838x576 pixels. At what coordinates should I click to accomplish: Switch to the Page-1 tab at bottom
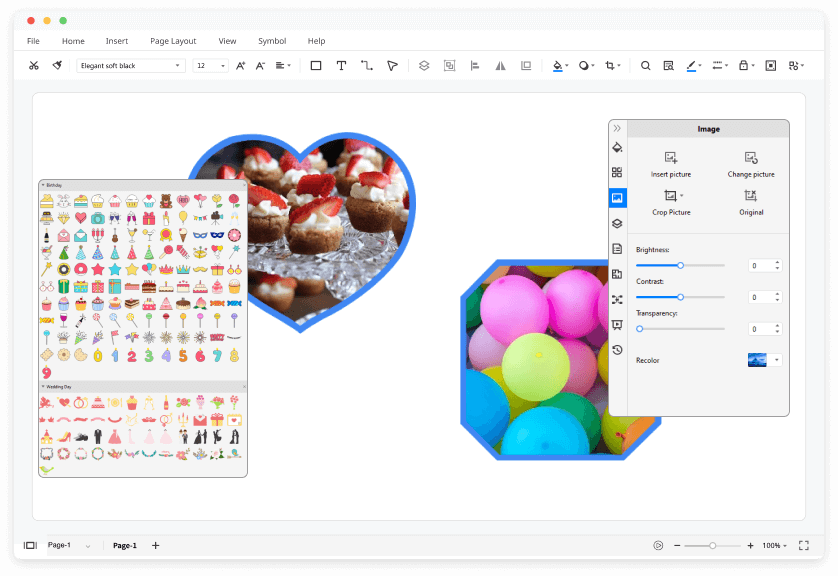coord(125,546)
